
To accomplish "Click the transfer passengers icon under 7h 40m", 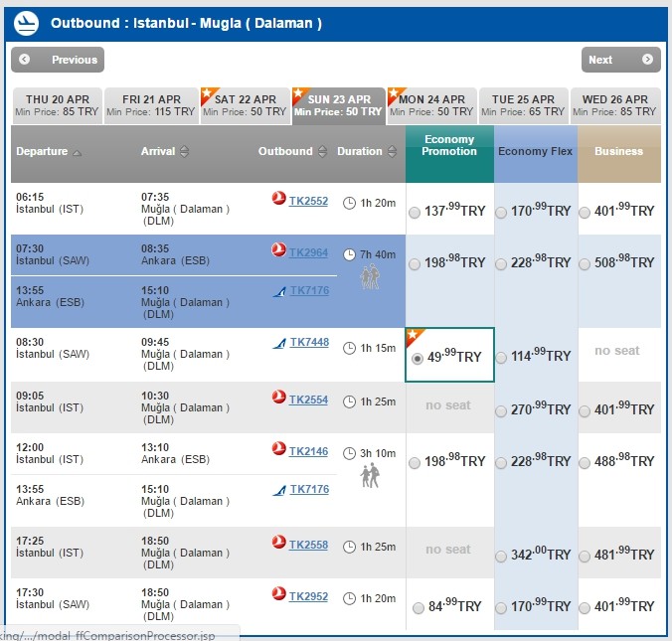I will click(x=370, y=277).
